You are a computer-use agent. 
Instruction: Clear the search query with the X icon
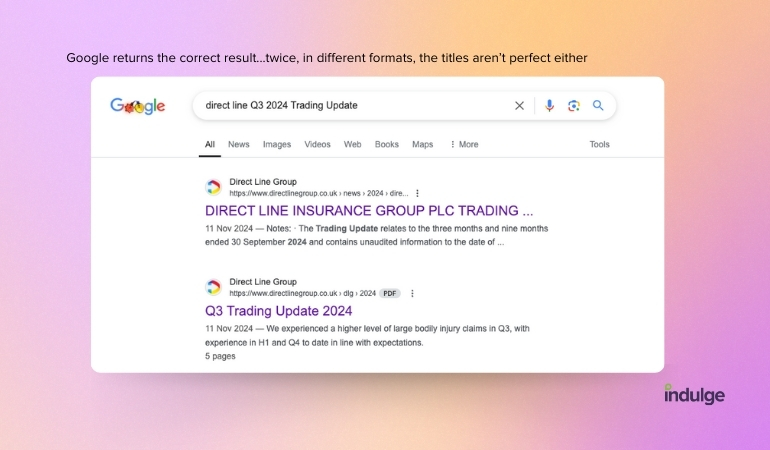pos(519,106)
